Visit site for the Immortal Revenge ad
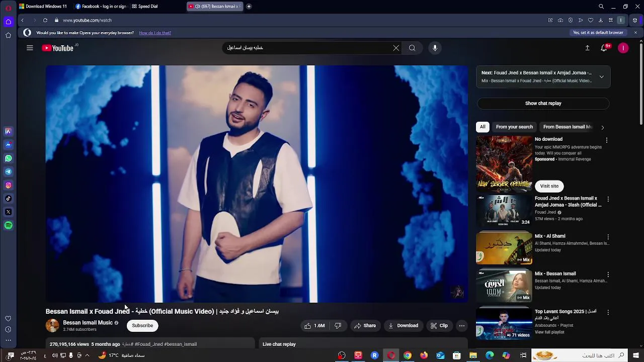 pyautogui.click(x=549, y=186)
